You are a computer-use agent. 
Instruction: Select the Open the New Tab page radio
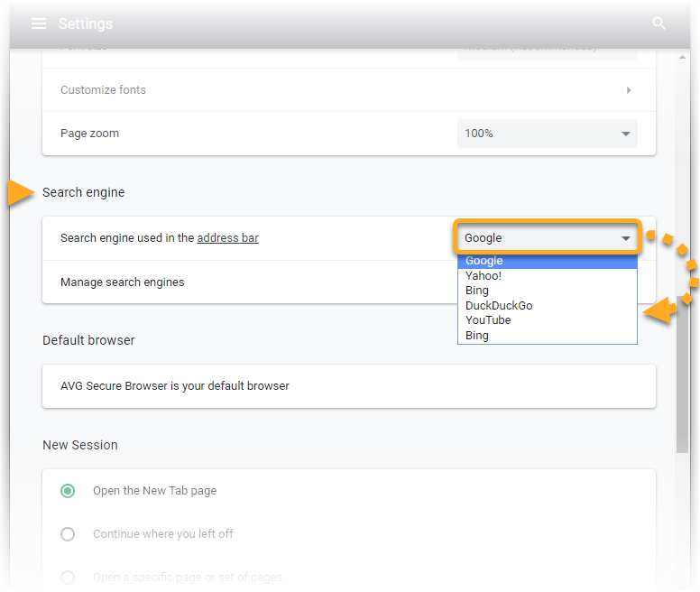tap(68, 491)
